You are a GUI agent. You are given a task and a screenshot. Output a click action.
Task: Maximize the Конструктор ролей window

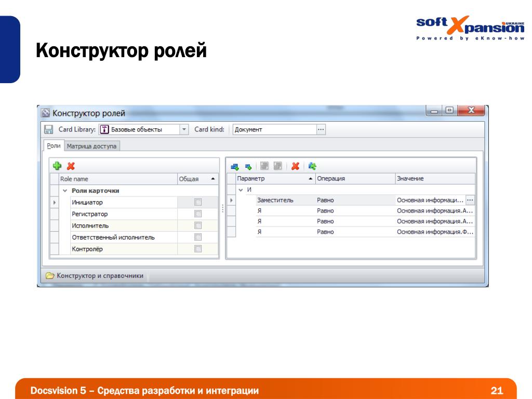(x=449, y=110)
